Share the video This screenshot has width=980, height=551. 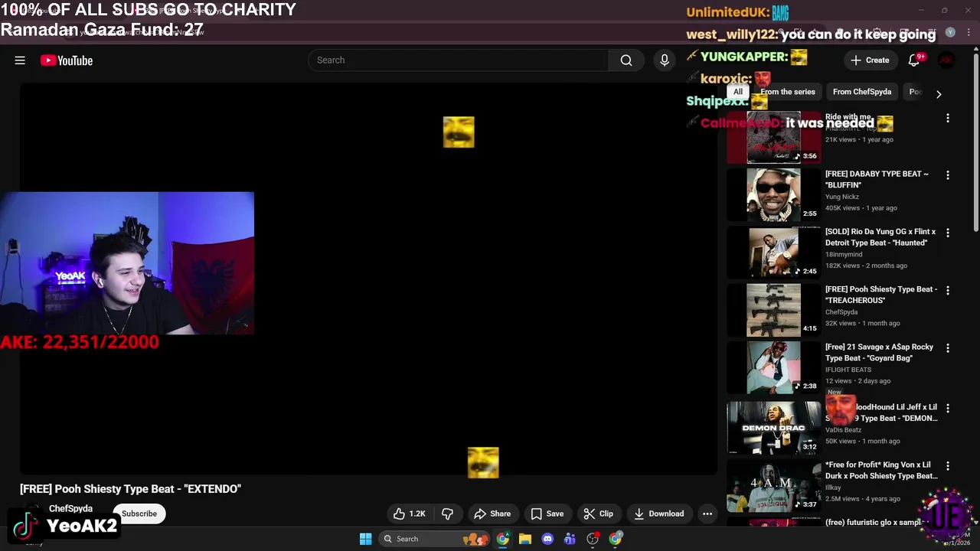(492, 514)
